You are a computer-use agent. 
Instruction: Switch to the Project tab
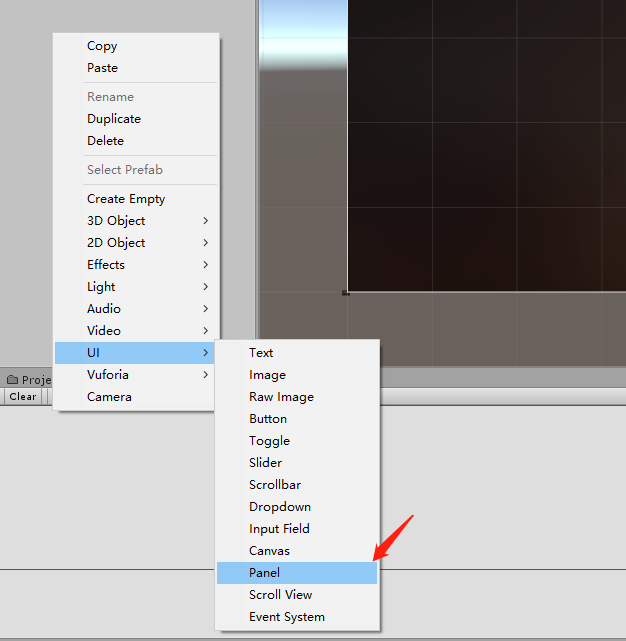click(29, 380)
